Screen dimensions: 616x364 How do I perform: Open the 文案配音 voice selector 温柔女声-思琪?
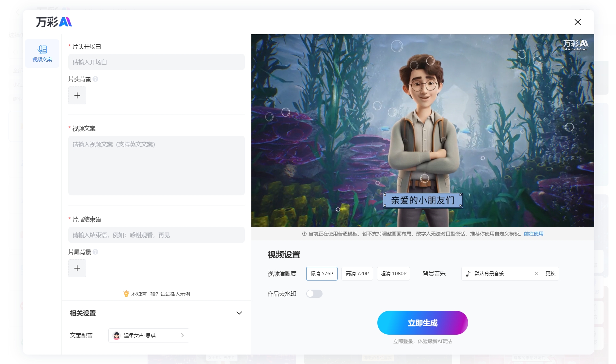pos(149,335)
